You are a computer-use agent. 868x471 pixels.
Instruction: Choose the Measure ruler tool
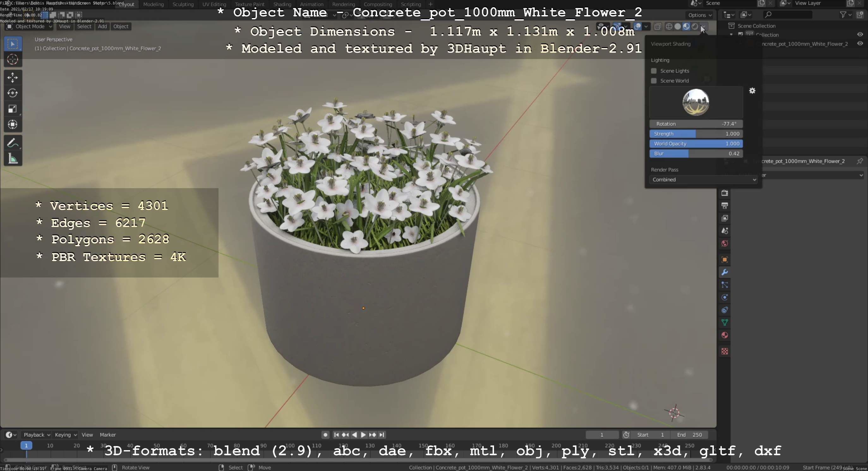click(x=13, y=158)
